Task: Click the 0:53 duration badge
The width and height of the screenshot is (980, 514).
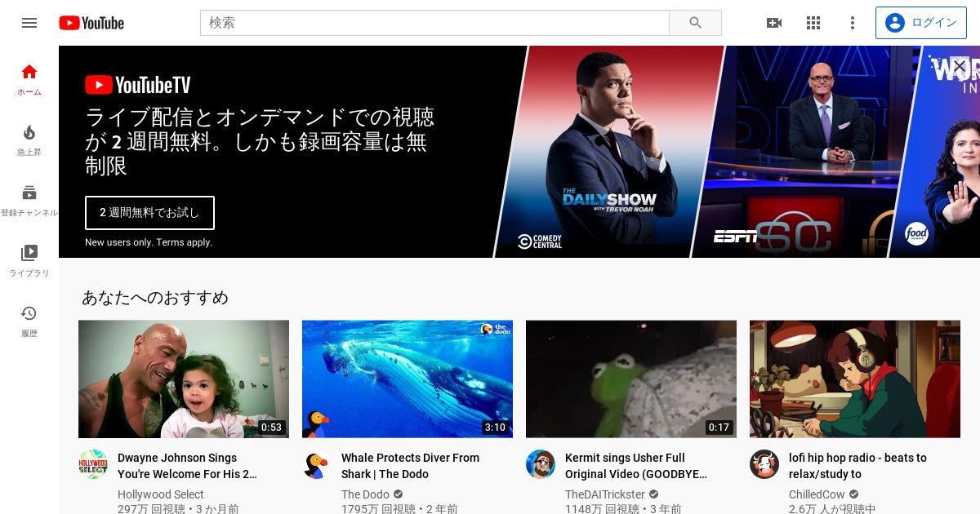Action: click(x=271, y=428)
